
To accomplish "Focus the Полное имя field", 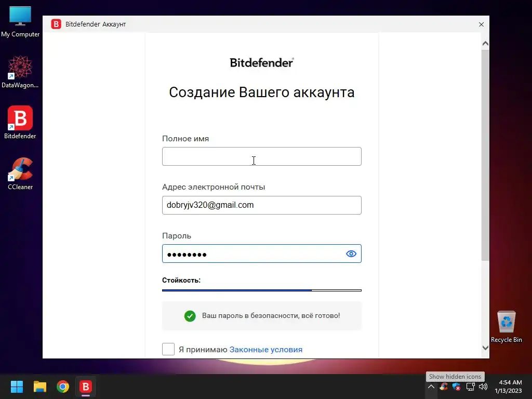I will 262,156.
